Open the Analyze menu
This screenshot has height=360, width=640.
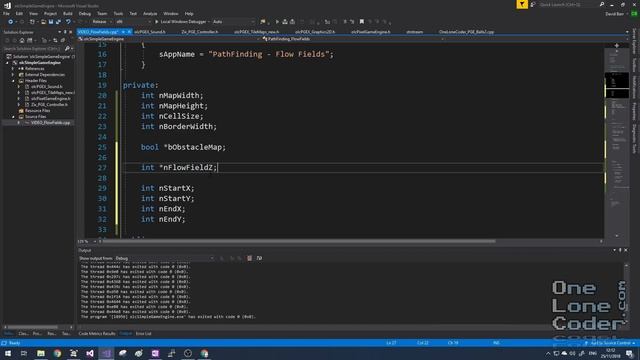150,13
